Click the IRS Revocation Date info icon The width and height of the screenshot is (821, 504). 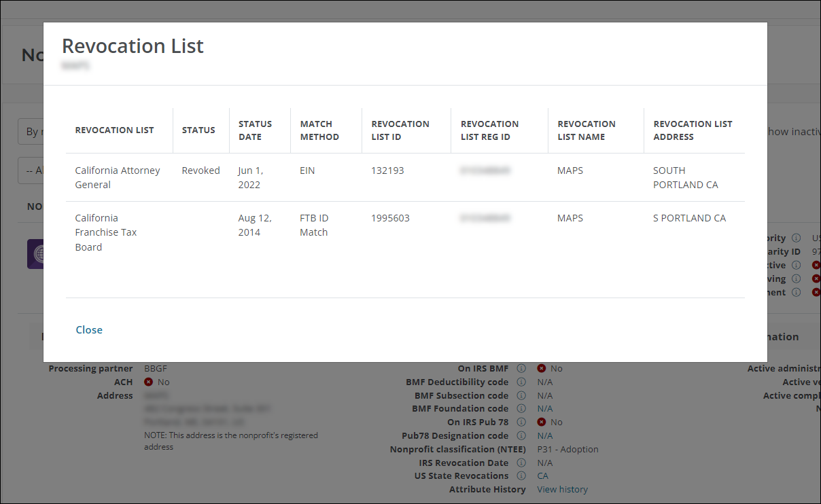click(521, 463)
